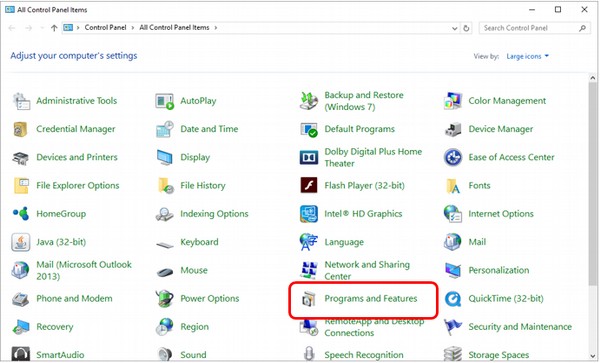Open the Fonts icon
600x363 pixels.
click(453, 186)
